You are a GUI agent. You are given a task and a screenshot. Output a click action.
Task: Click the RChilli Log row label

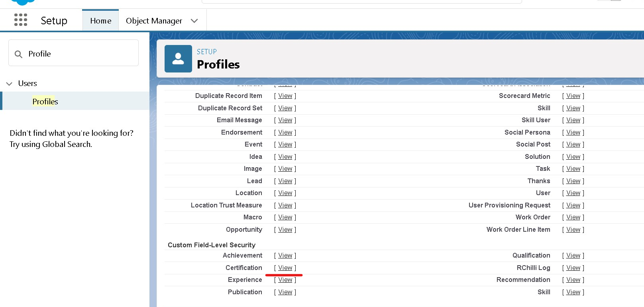[x=533, y=268]
